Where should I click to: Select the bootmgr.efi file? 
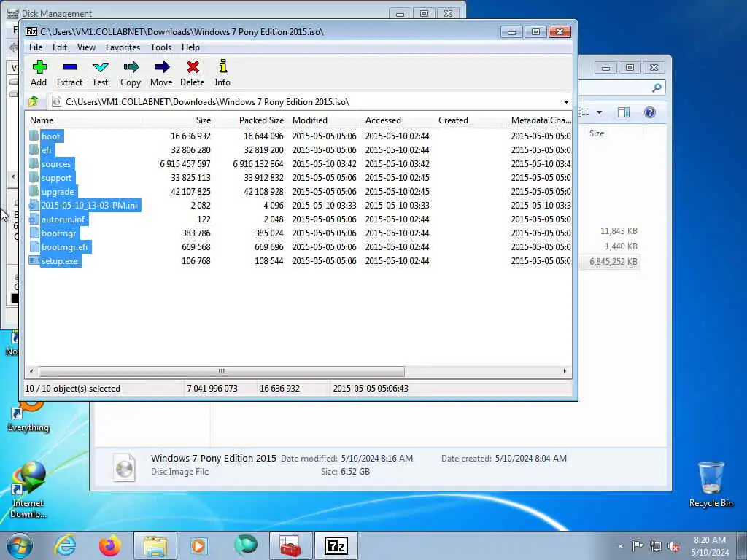tap(64, 246)
